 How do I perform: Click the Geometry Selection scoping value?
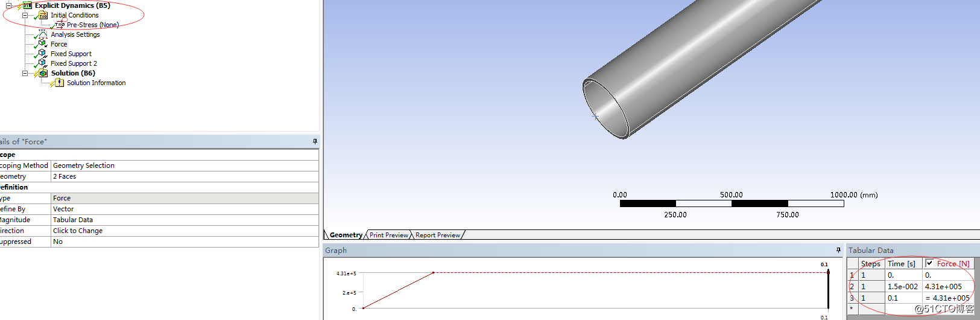click(185, 165)
